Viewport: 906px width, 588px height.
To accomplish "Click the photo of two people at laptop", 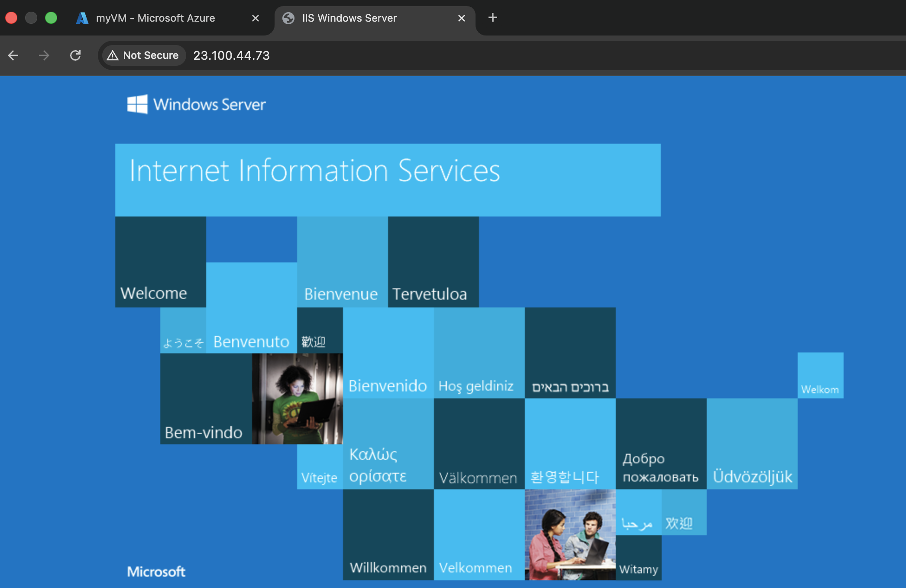I will coord(570,535).
